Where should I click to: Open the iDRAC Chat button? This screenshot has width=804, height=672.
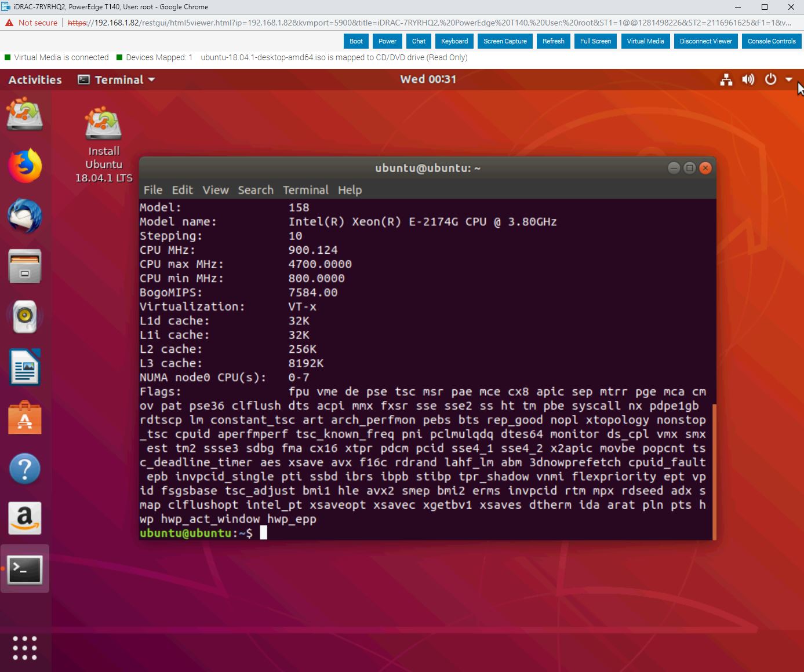[x=419, y=41]
